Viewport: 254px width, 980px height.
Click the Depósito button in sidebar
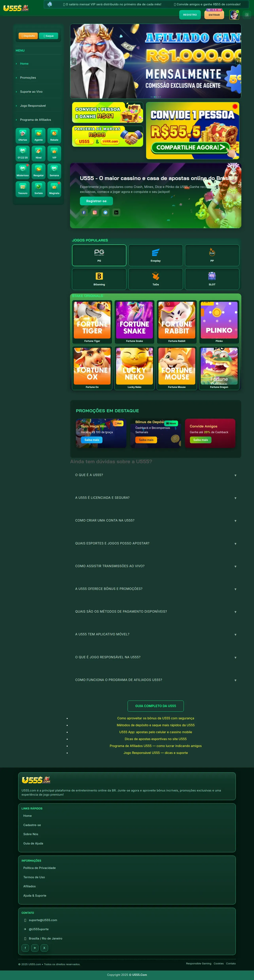tap(28, 36)
